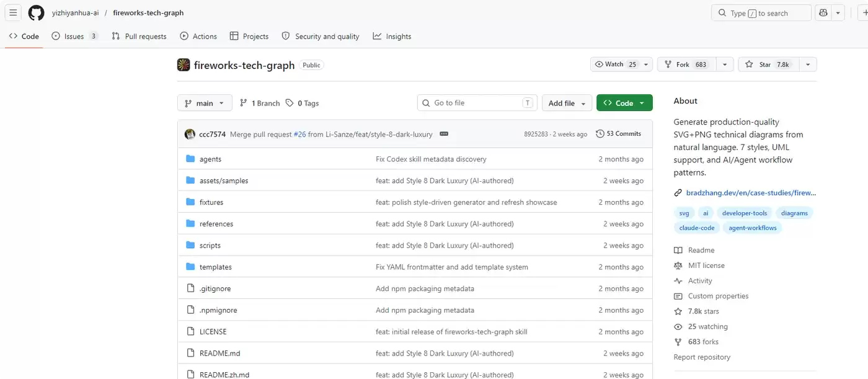The image size is (868, 379).
Task: Click folder icon beside assets/samples
Action: click(190, 181)
